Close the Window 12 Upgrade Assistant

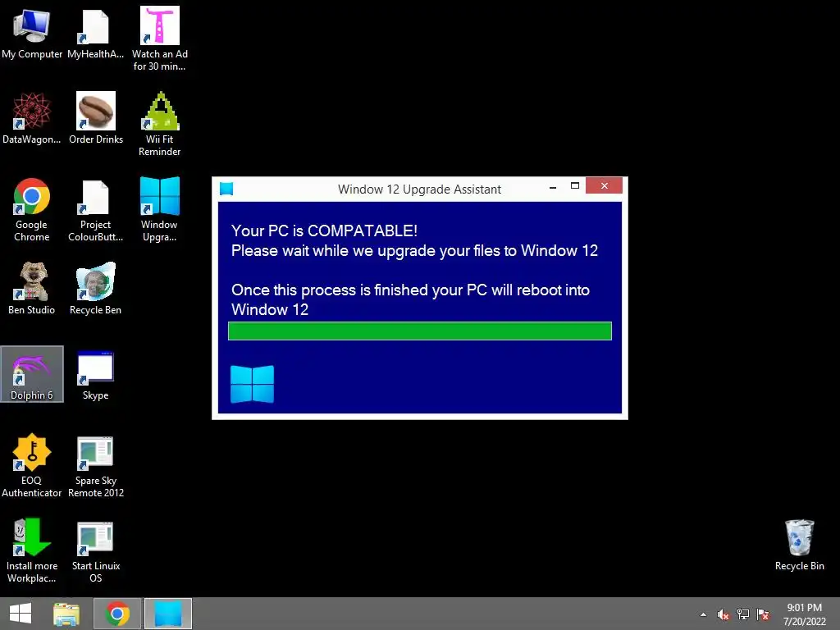click(x=605, y=186)
